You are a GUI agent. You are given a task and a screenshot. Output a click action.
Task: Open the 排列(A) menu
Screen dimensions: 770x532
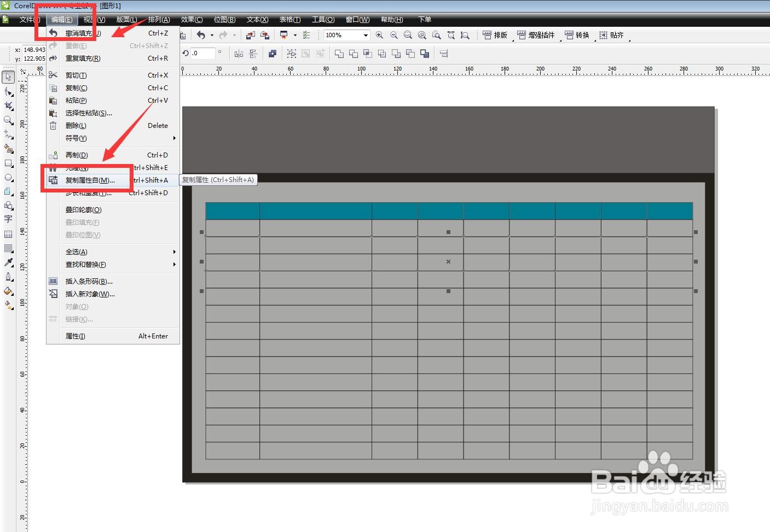click(159, 20)
